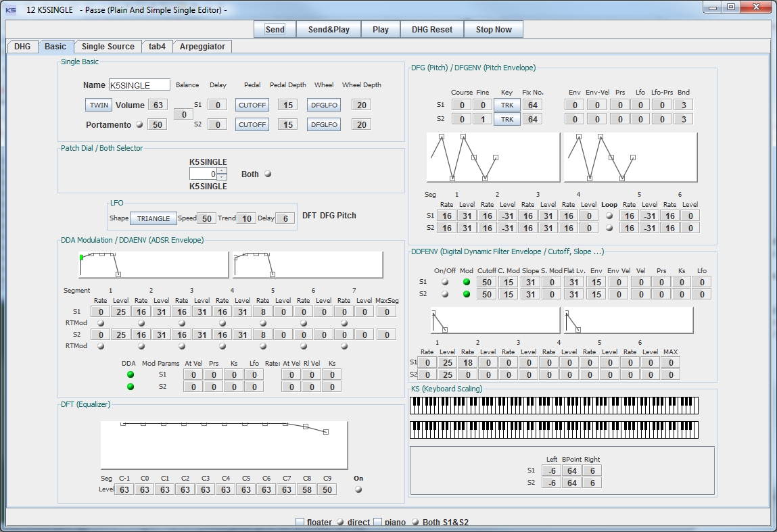Click the DHG Reset button
Image resolution: width=777 pixels, height=532 pixels.
click(431, 30)
